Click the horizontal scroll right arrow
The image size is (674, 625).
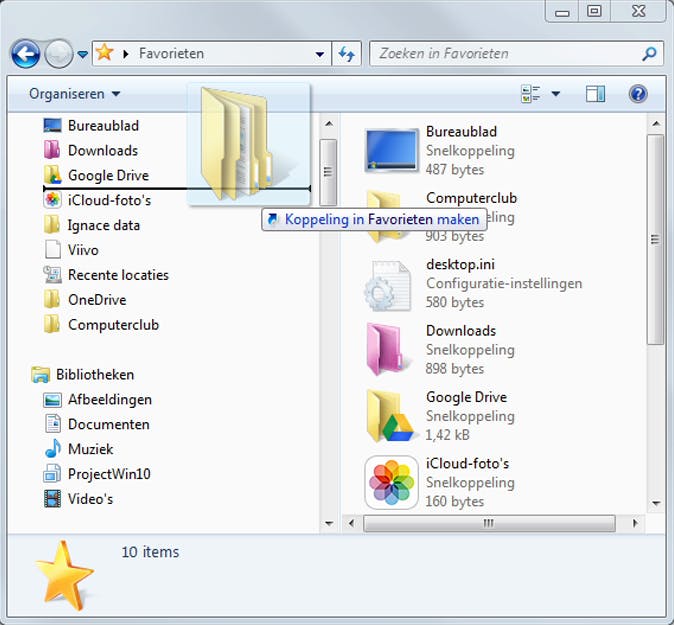pos(635,523)
